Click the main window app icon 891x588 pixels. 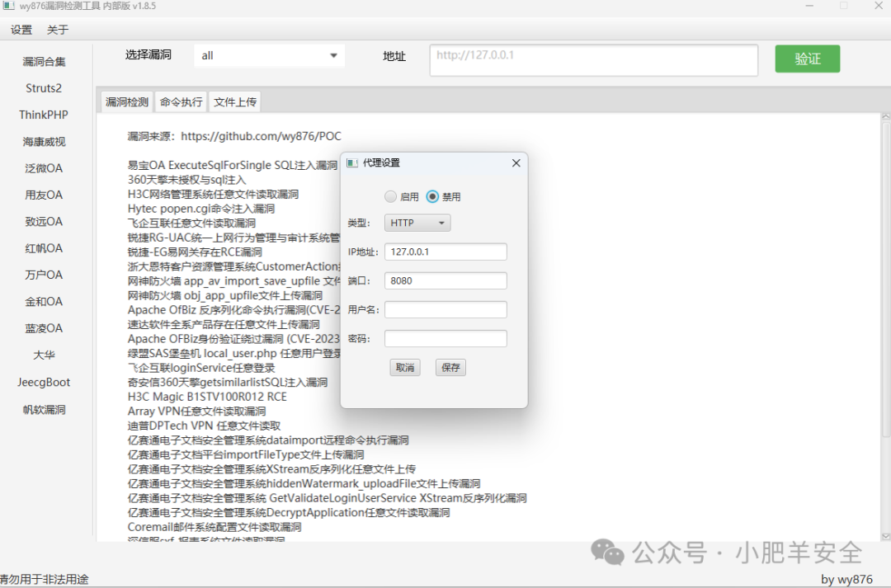pyautogui.click(x=8, y=6)
